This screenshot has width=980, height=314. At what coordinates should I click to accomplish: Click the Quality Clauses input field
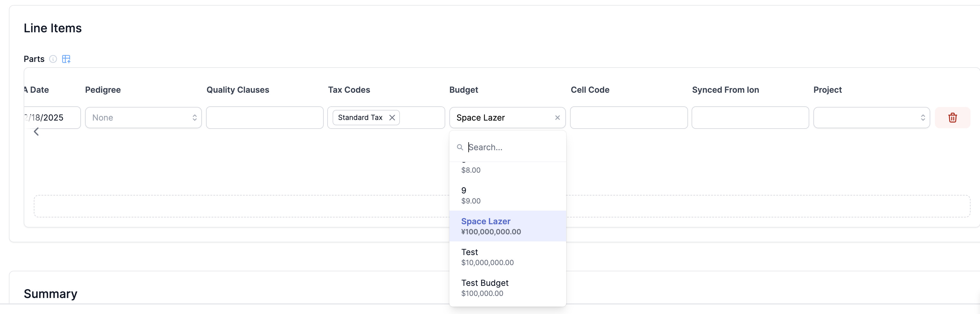(x=264, y=118)
